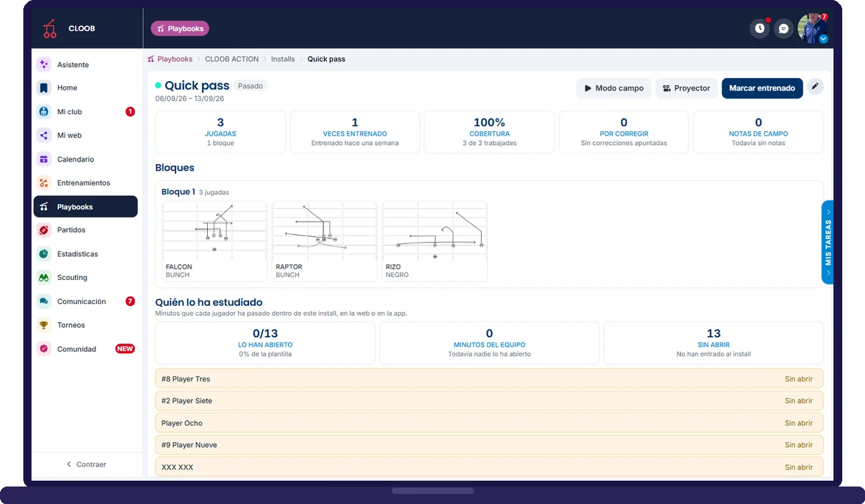Click the NEW badge beside Comunidad

tap(125, 349)
